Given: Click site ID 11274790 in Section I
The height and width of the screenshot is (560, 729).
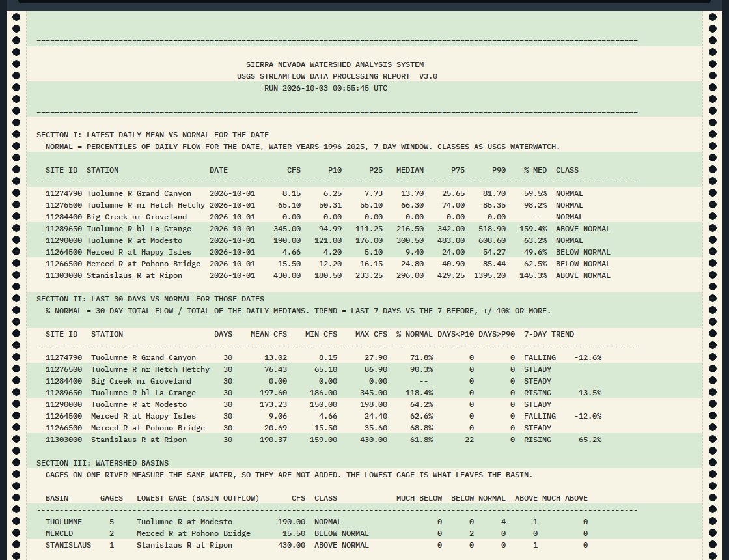Looking at the screenshot, I should click(64, 193).
